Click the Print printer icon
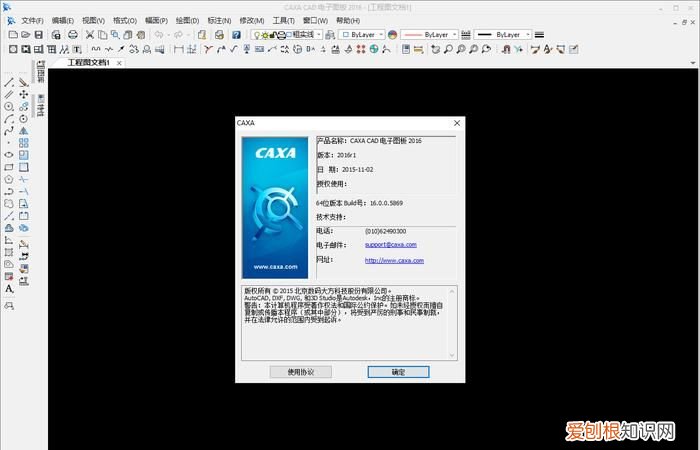This screenshot has width=700, height=450. [x=73, y=34]
